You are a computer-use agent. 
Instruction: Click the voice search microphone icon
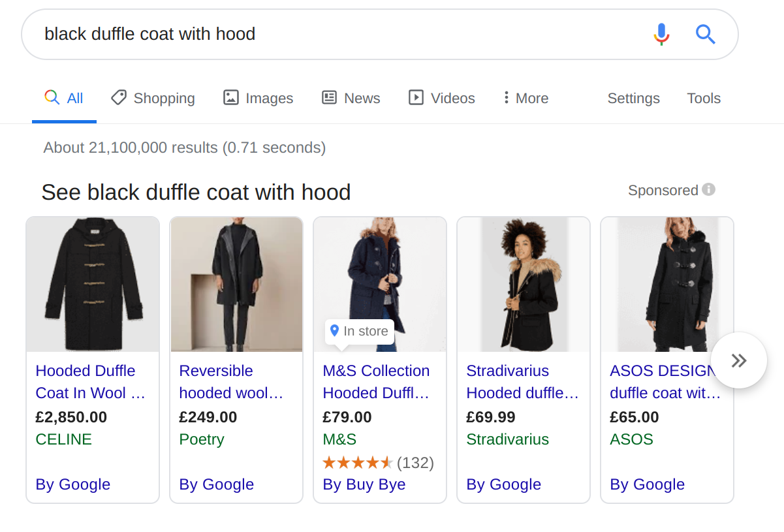661,34
